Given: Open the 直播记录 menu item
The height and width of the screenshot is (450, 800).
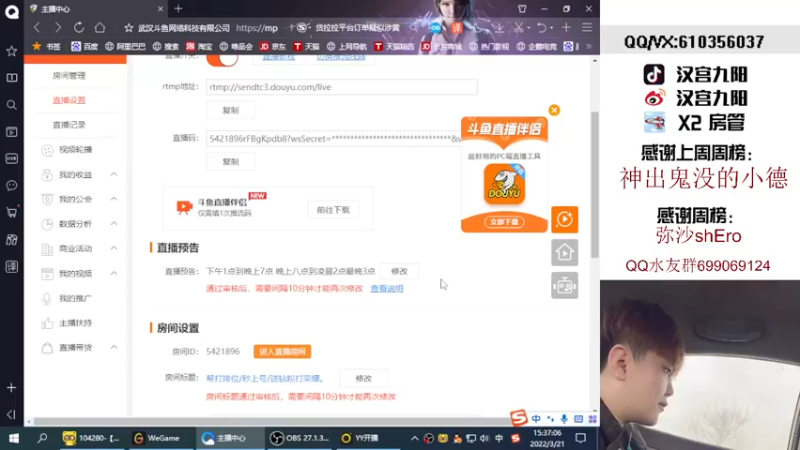Looking at the screenshot, I should (x=69, y=124).
